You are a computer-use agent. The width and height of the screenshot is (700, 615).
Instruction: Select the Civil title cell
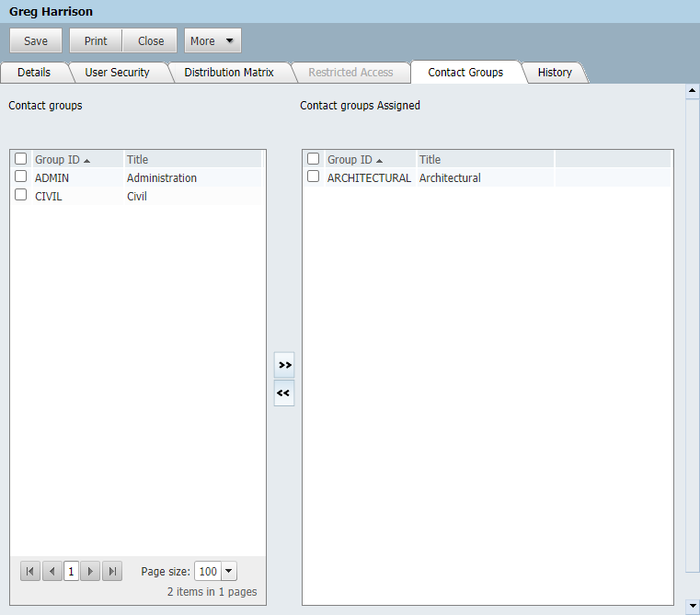(x=137, y=197)
